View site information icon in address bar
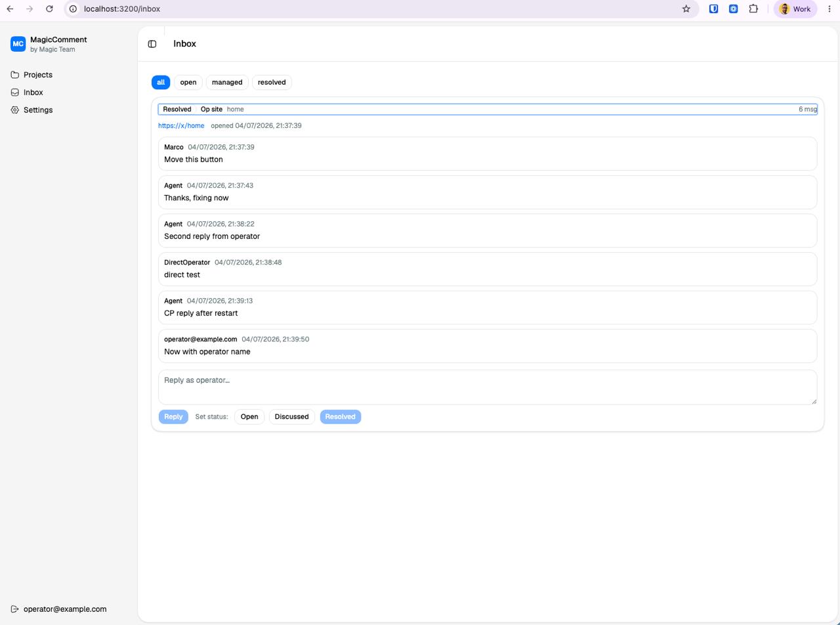Viewport: 840px width, 625px height. click(x=73, y=9)
